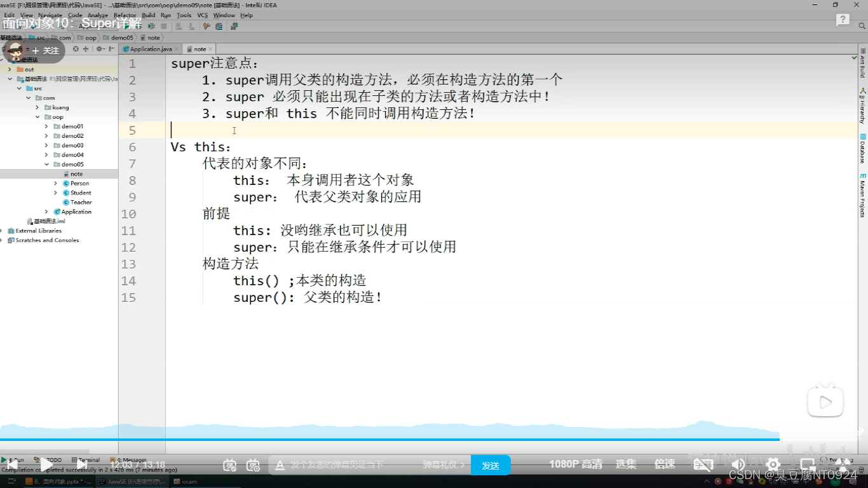
Task: Expand the demo02 package
Action: [46, 136]
